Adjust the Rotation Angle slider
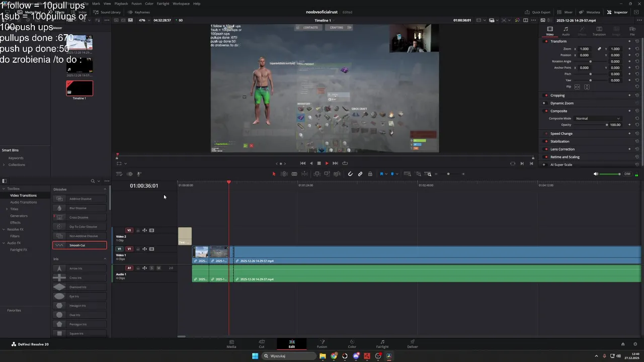The width and height of the screenshot is (644, 362). [590, 61]
